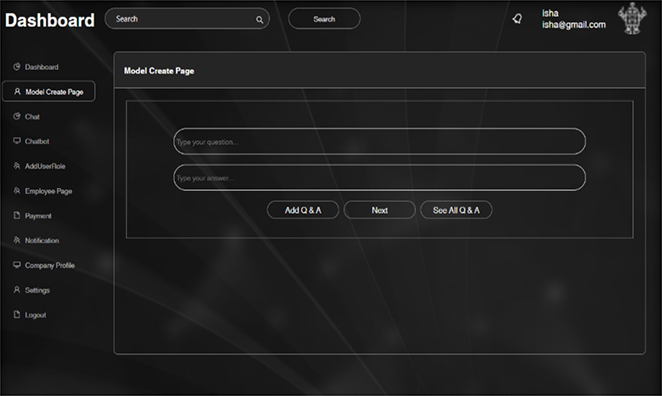
Task: Click the isha@gmail.com email text
Action: (574, 24)
